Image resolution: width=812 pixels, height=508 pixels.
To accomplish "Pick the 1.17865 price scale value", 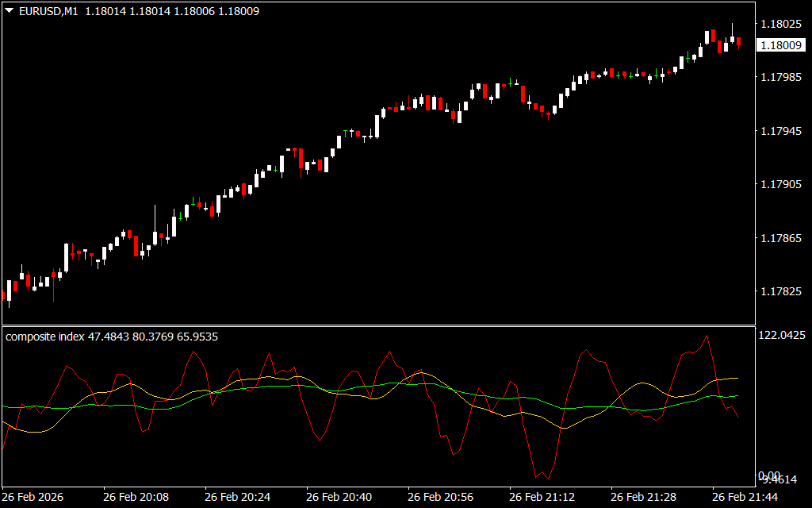I will point(782,239).
